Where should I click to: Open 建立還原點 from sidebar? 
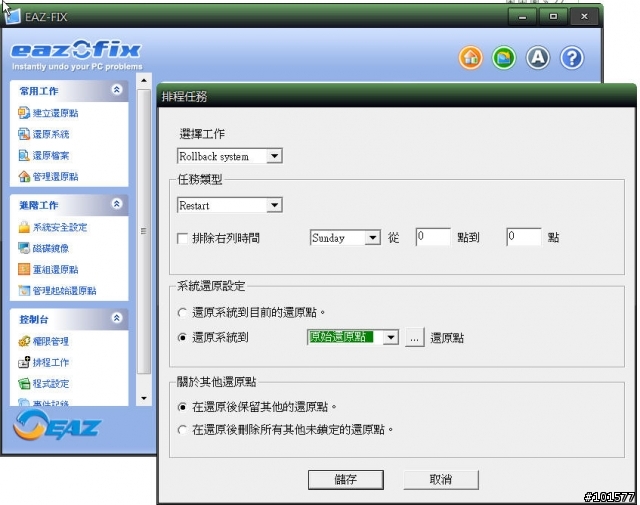(56, 113)
